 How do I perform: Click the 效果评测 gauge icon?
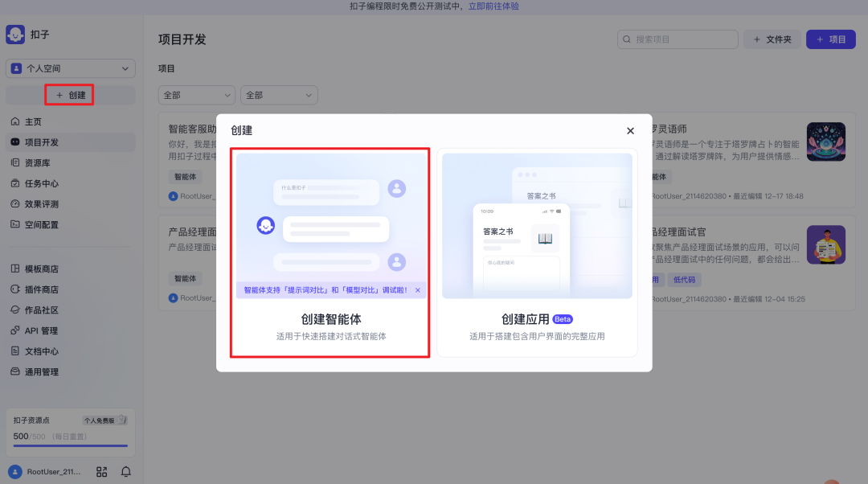point(15,203)
